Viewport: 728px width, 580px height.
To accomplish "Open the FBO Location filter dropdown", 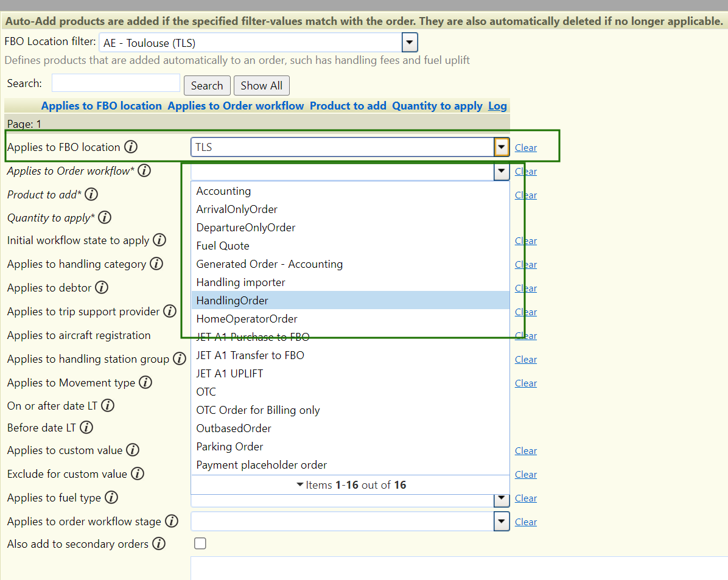I will coord(410,43).
